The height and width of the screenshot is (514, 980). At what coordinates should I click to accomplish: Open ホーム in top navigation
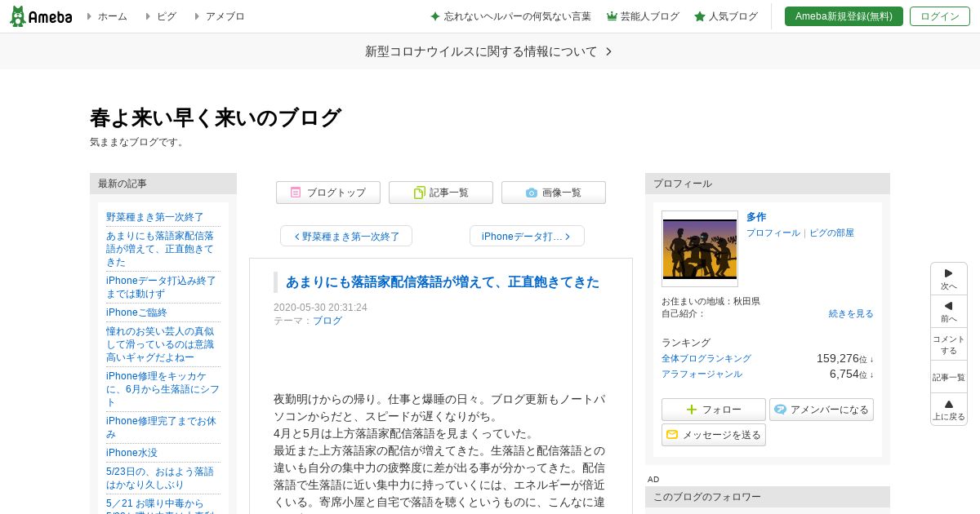(x=112, y=16)
